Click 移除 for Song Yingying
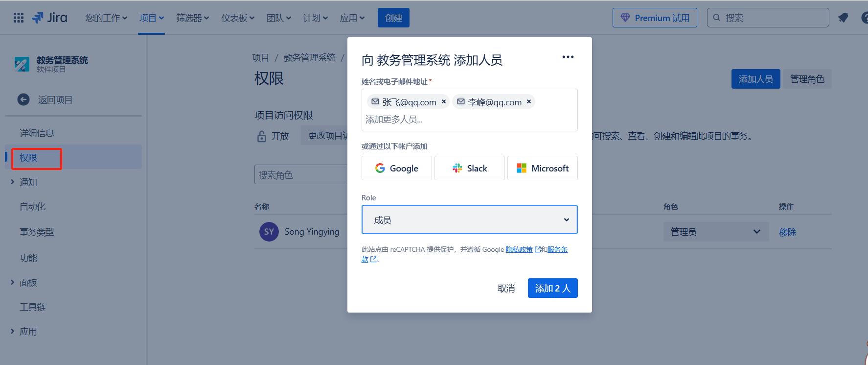This screenshot has height=365, width=868. click(787, 232)
